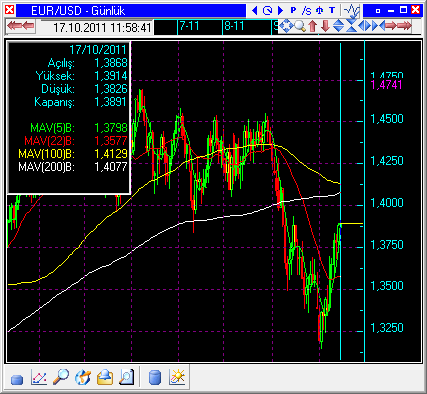Click the magnifier zoom icon in chart toolbar
This screenshot has width=427, height=394.
pyautogui.click(x=300, y=26)
